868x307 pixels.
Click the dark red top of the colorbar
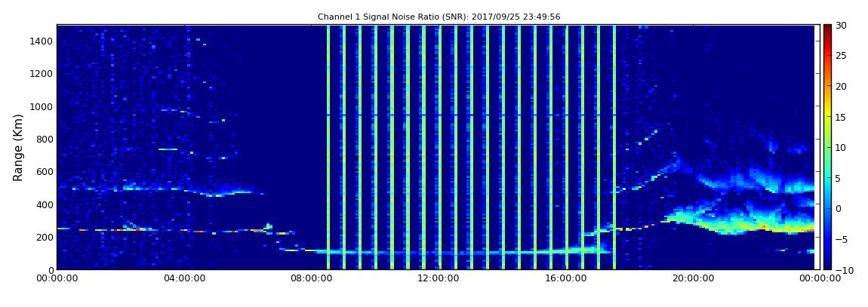coord(827,29)
